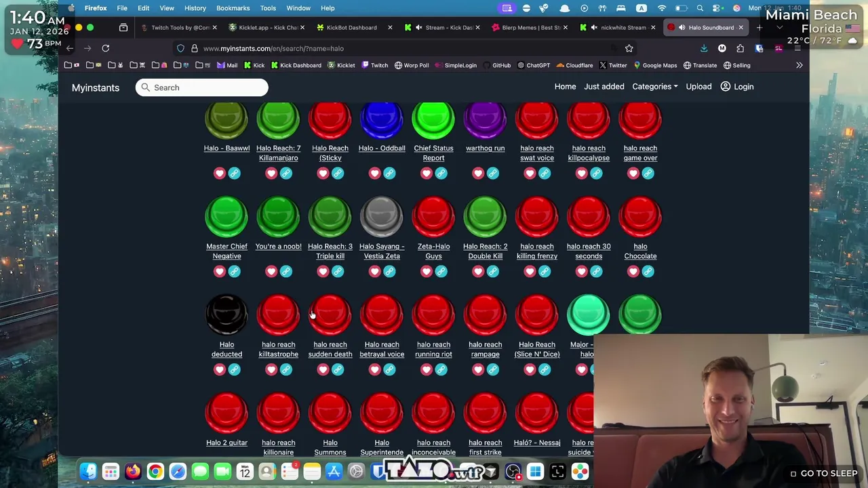Favorite Master Chief Negative sound
The image size is (868, 488).
pyautogui.click(x=219, y=272)
